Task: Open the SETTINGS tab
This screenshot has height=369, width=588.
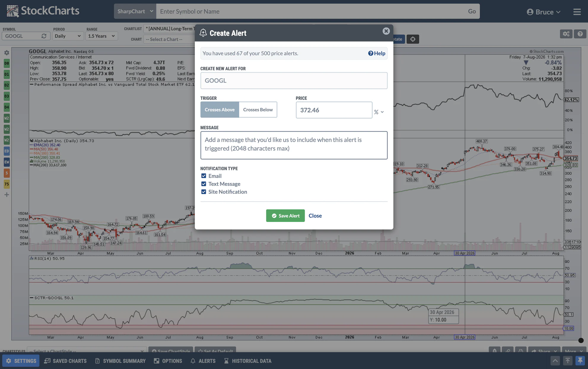Action: pyautogui.click(x=21, y=361)
